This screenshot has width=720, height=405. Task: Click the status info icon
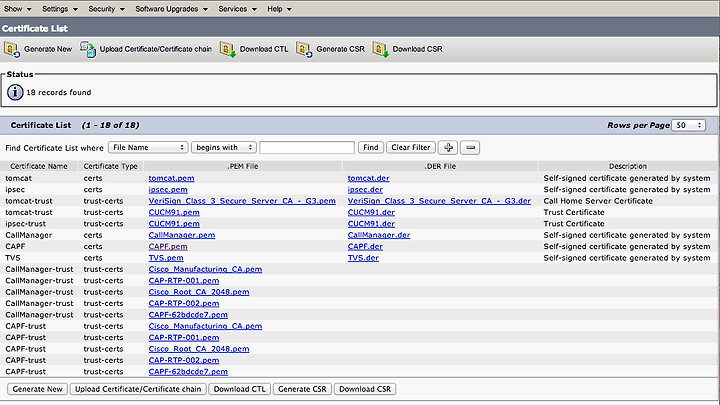15,92
